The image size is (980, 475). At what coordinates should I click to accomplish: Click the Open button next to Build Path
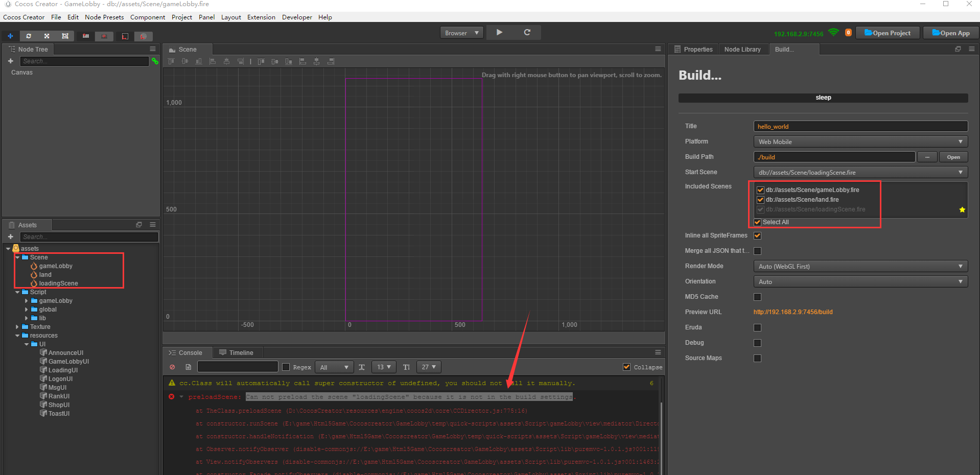(x=953, y=157)
